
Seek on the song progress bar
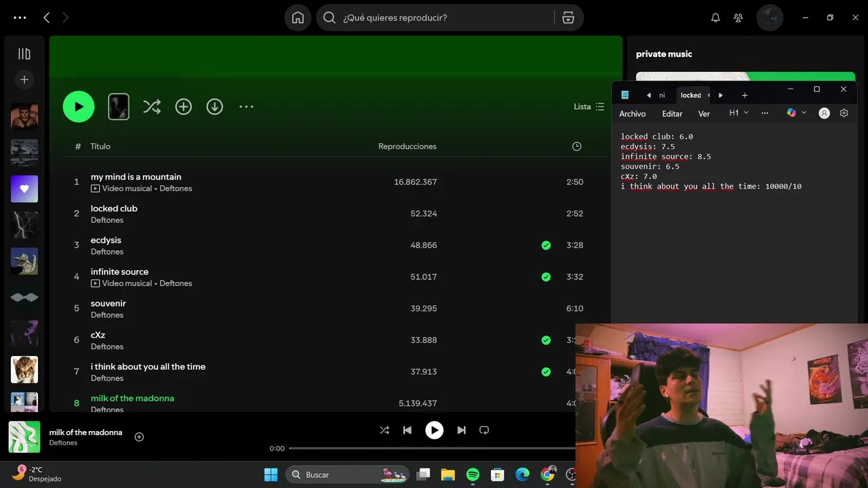tap(433, 448)
